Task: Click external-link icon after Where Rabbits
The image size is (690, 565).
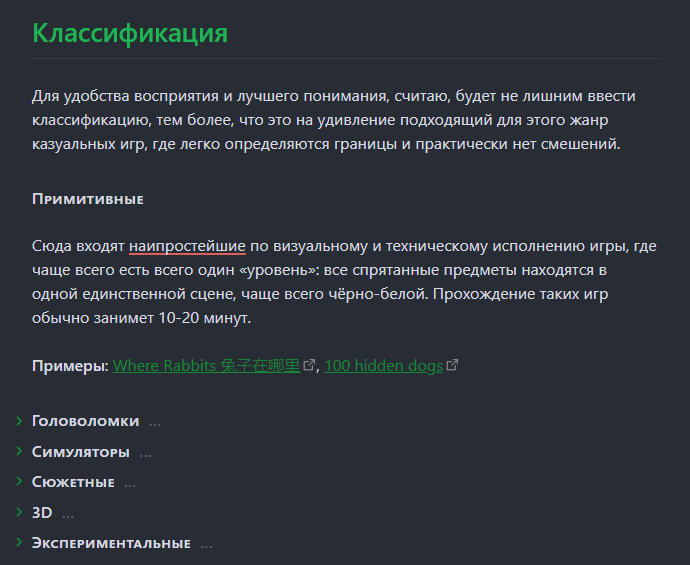Action: click(309, 365)
